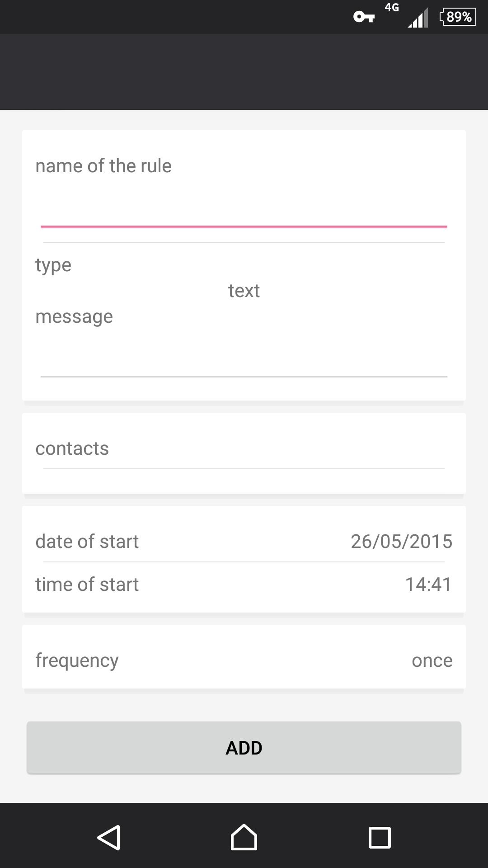
Task: Tap the message label
Action: click(x=74, y=316)
